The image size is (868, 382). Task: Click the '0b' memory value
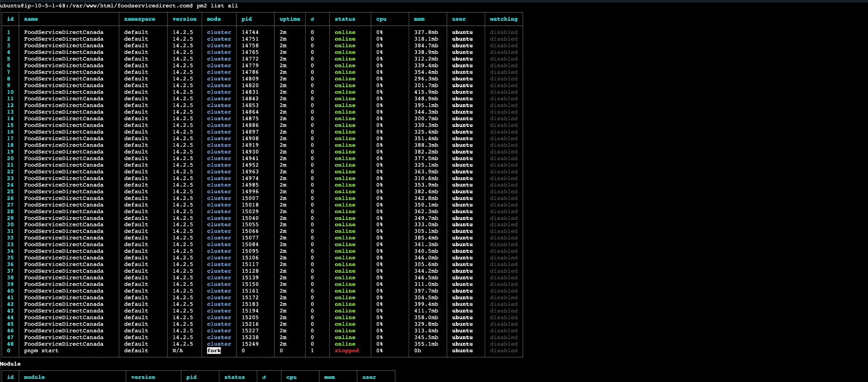point(417,350)
